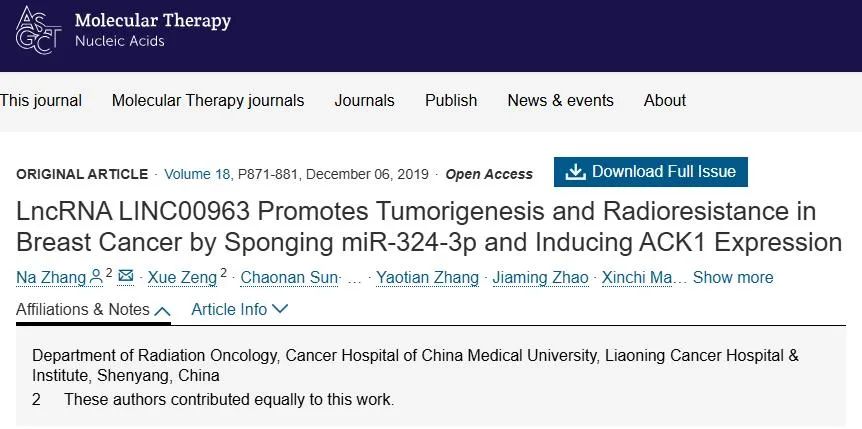
Task: Click the Download Full Issue button
Action: (651, 172)
